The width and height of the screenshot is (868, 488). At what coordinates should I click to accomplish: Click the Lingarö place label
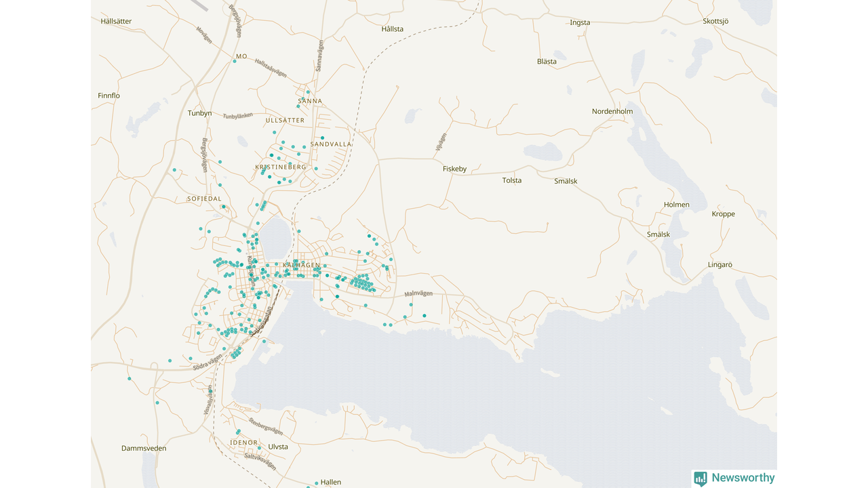[x=720, y=265]
